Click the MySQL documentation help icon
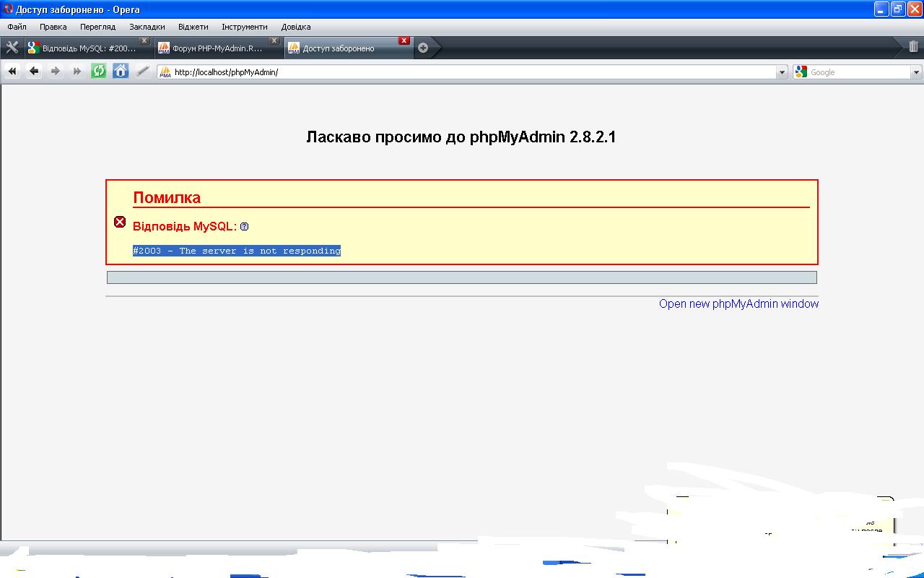 [244, 227]
